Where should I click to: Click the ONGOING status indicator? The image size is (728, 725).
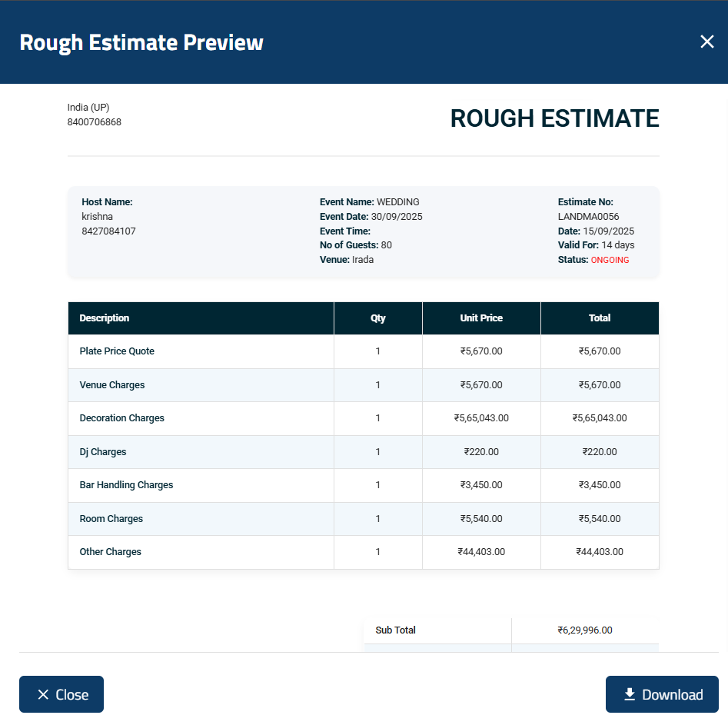(x=610, y=260)
